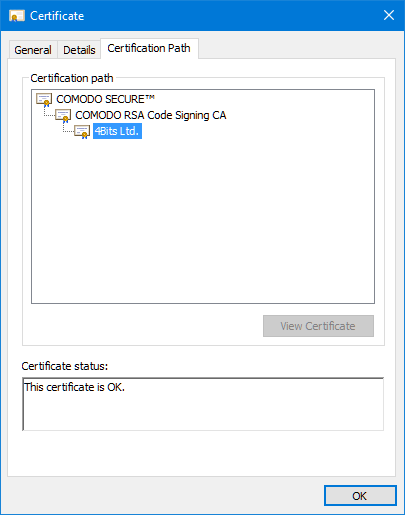Click empty space in the certification path list
405x515 pixels.
[203, 220]
